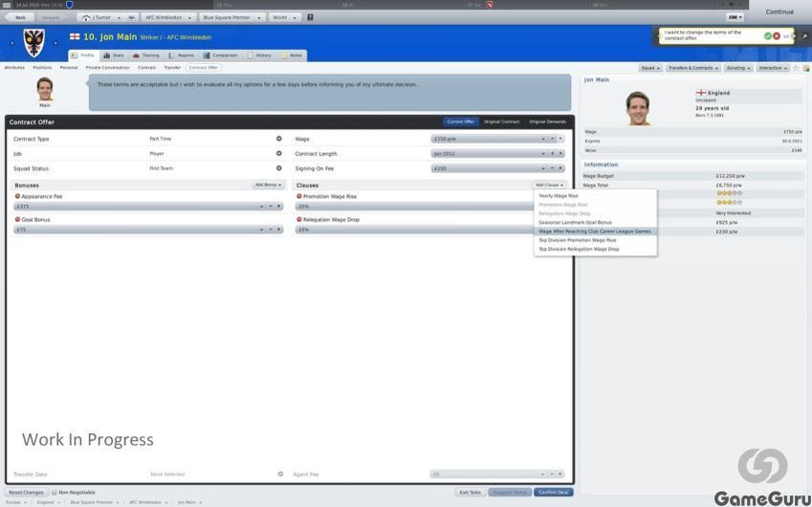The image size is (812, 507).
Task: Show the Original Contract view
Action: click(x=501, y=121)
